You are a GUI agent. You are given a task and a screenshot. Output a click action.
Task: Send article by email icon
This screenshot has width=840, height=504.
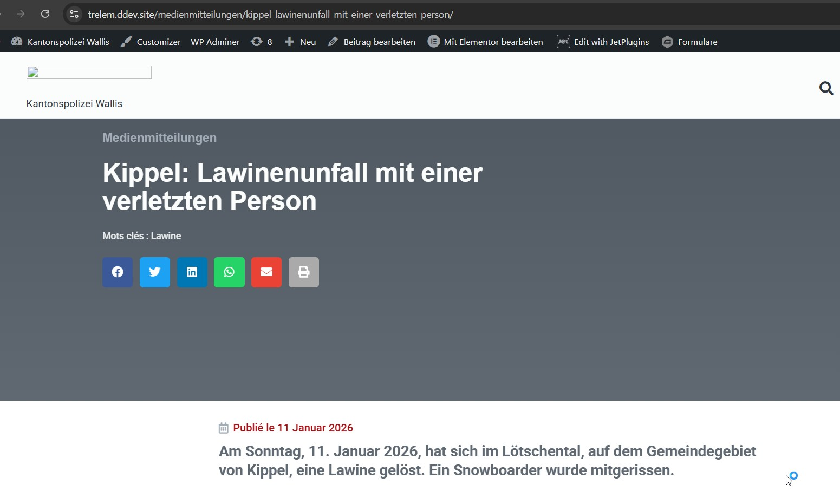point(266,272)
